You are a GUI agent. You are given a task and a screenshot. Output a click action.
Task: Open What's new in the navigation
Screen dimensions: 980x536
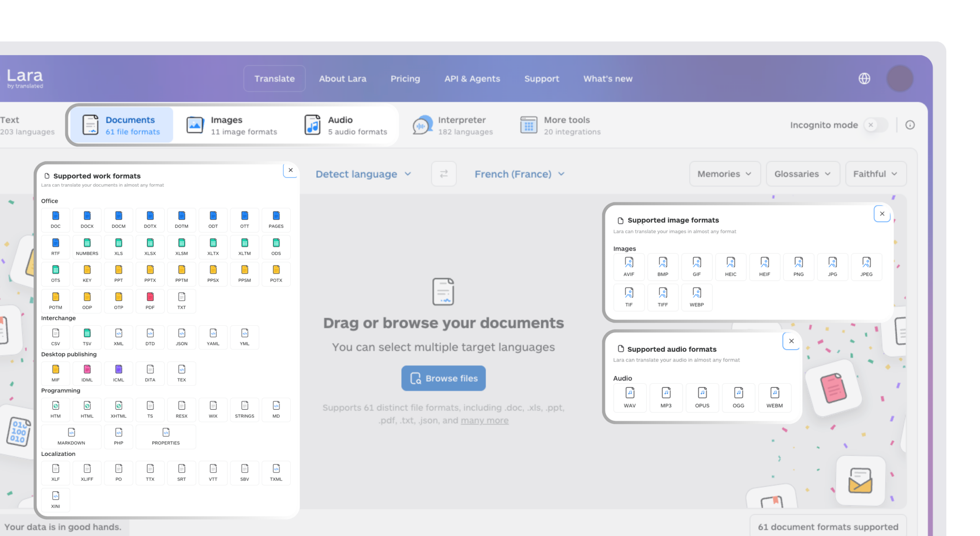coord(608,79)
